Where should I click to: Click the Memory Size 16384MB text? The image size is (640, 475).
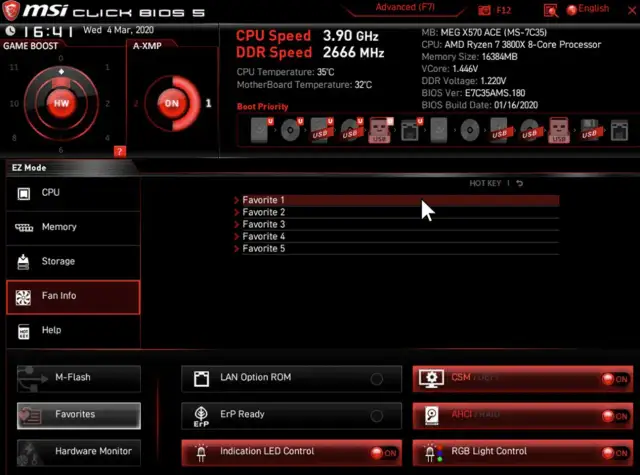[469, 57]
